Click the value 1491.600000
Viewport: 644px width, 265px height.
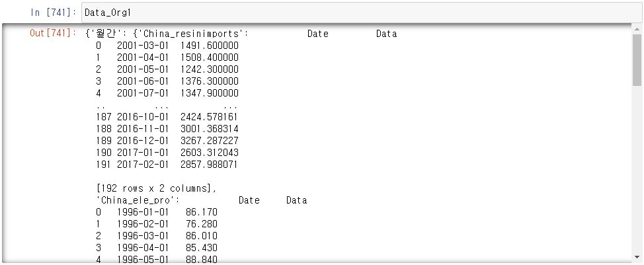(x=210, y=46)
